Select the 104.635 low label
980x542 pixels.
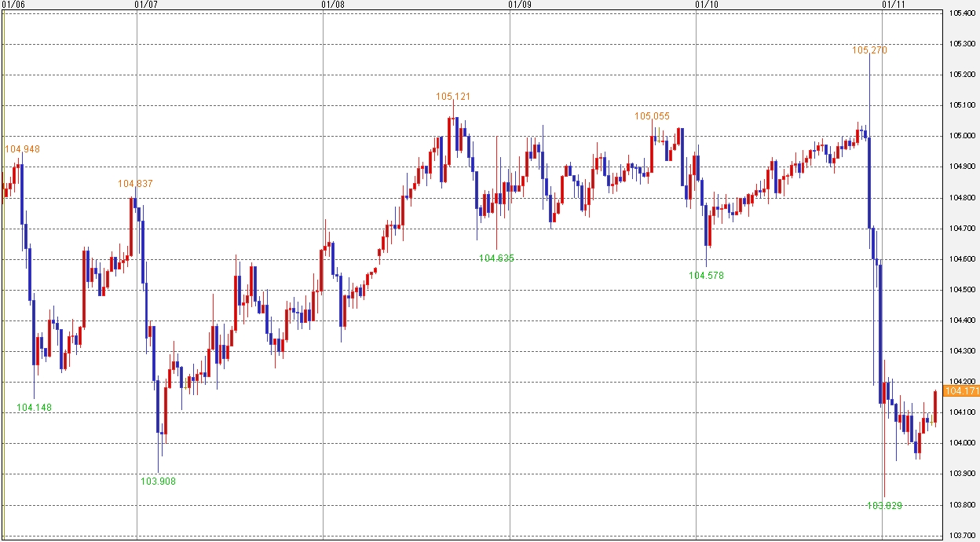pos(497,258)
